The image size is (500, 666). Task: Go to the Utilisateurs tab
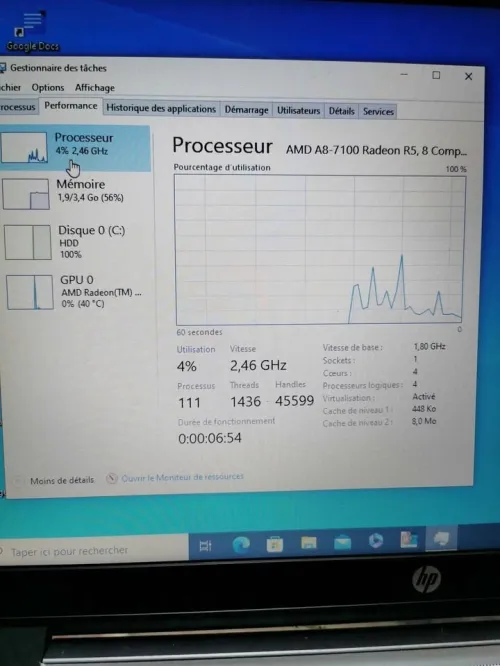(298, 110)
